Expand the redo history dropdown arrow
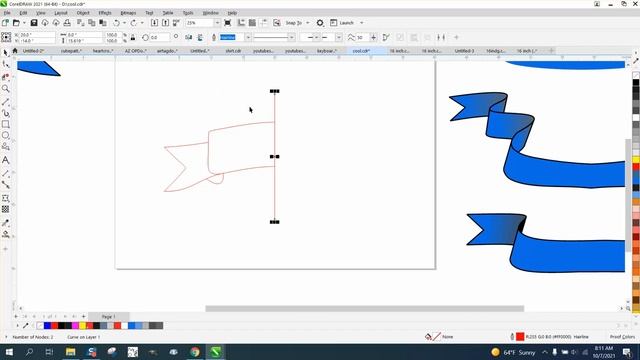The width and height of the screenshot is (640, 360). tap(142, 23)
